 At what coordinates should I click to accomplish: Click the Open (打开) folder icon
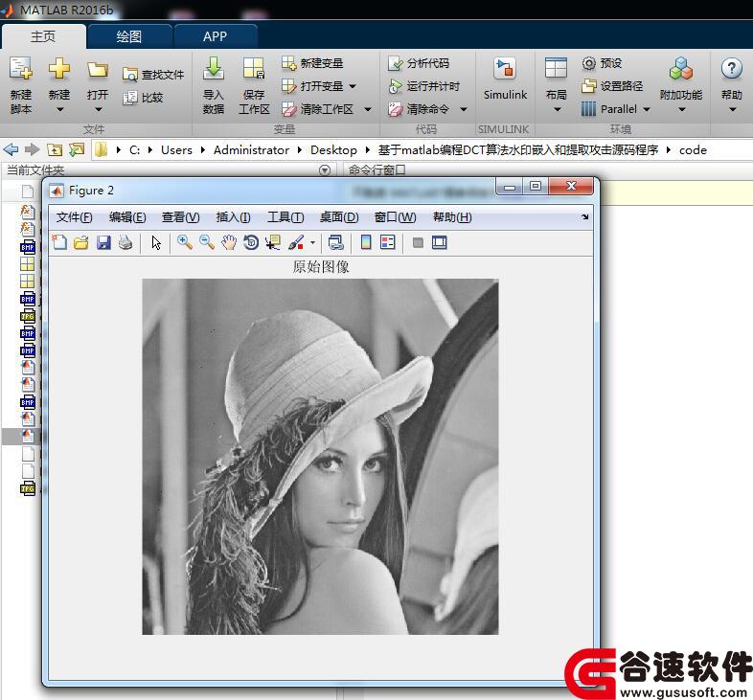98,70
